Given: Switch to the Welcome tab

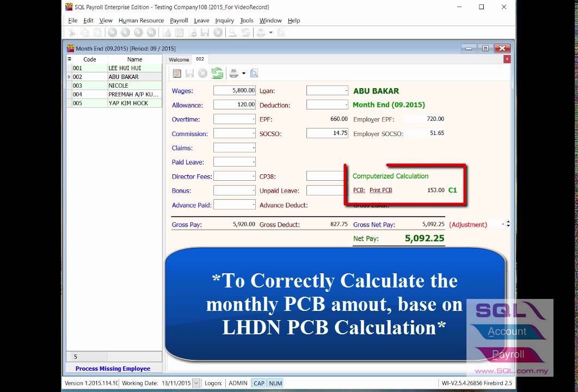Looking at the screenshot, I should coord(179,60).
